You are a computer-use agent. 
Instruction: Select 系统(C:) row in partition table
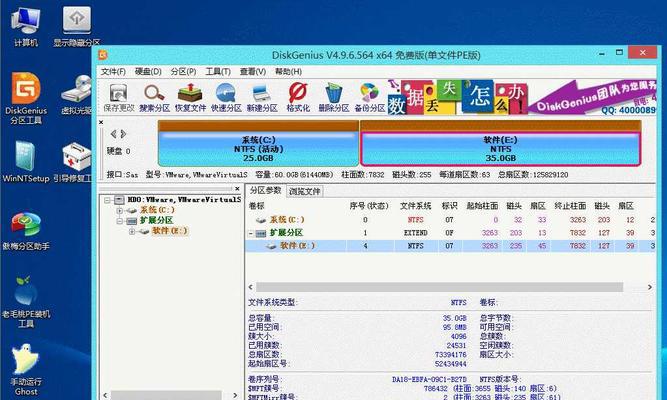coord(450,220)
